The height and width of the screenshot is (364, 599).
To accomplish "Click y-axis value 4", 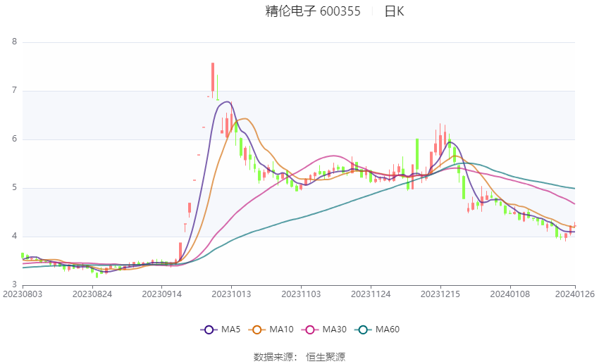I will 15,236.
